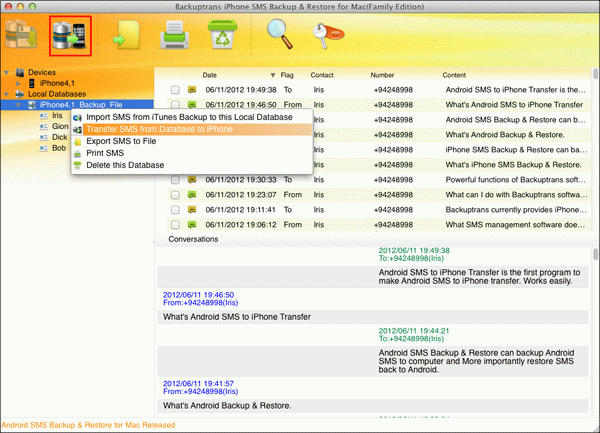Click the sent message icon on 19:49:38 row
600x433 pixels.
(192, 90)
